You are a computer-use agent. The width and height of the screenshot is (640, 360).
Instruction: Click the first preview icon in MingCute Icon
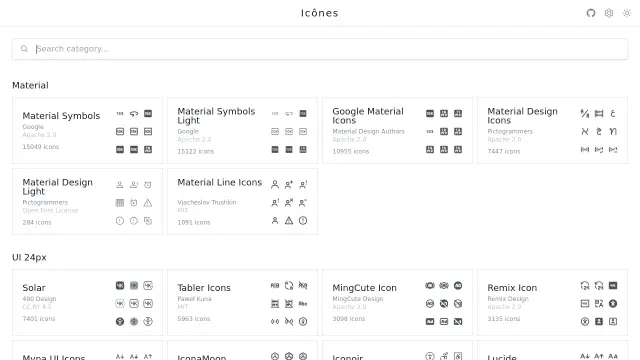pos(430,286)
